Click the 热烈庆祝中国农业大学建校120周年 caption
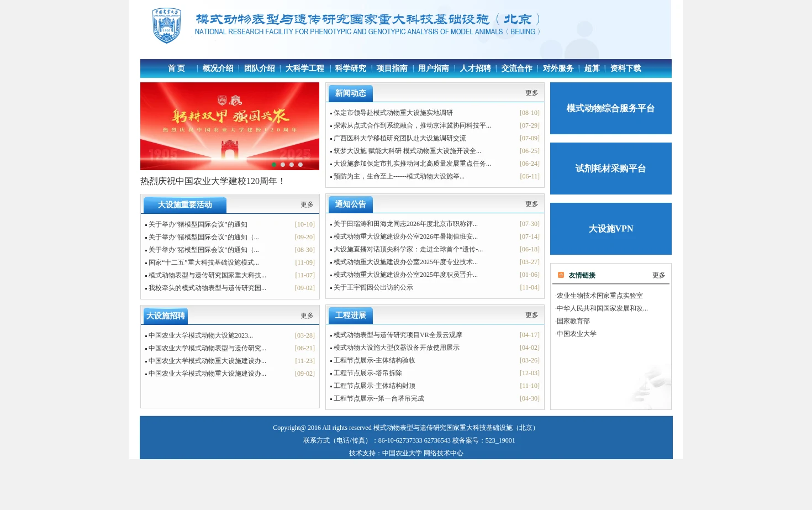Viewport: 812px width, 510px height. 213,181
